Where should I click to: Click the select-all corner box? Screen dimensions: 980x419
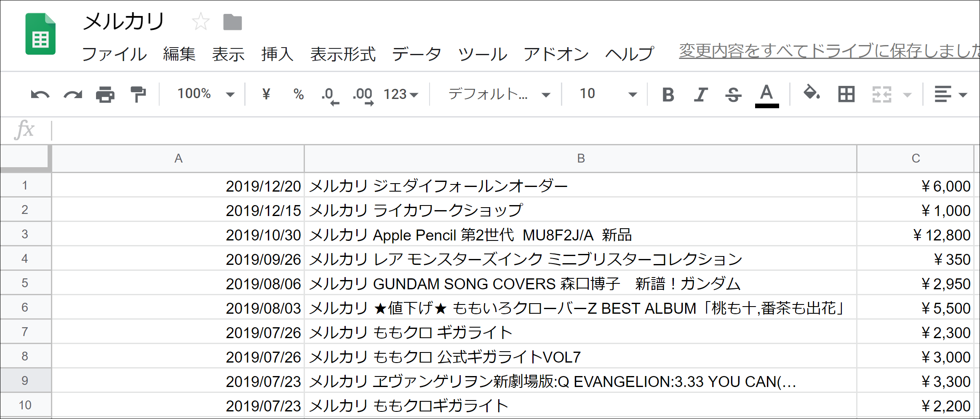[x=25, y=158]
